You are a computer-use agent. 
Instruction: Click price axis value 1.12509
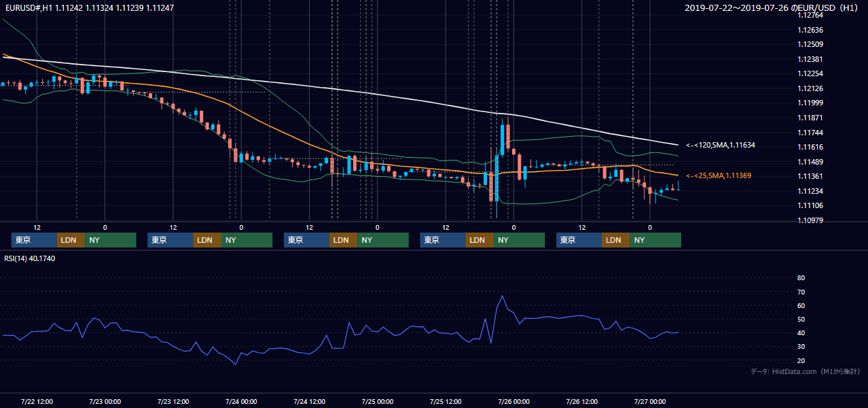click(x=810, y=44)
